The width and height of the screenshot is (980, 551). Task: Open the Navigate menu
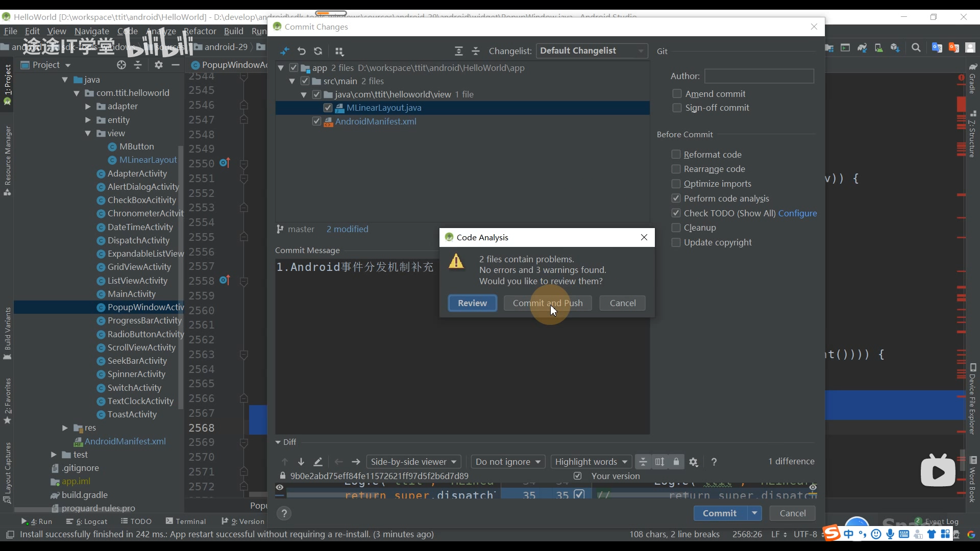(x=92, y=31)
